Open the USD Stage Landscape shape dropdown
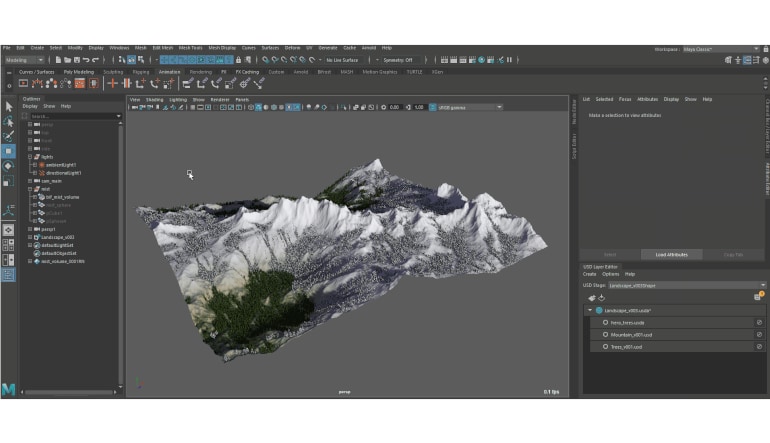 687,285
